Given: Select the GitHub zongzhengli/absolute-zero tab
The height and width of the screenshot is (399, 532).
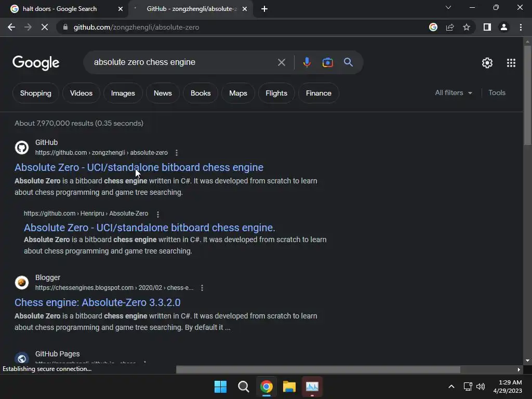Looking at the screenshot, I should click(x=190, y=9).
